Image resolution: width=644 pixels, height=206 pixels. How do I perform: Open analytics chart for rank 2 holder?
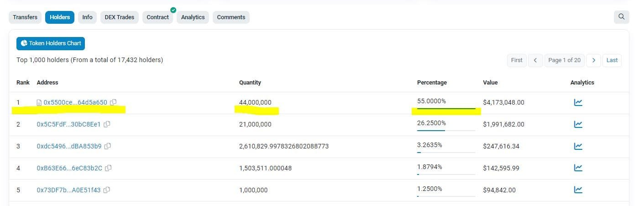point(578,124)
